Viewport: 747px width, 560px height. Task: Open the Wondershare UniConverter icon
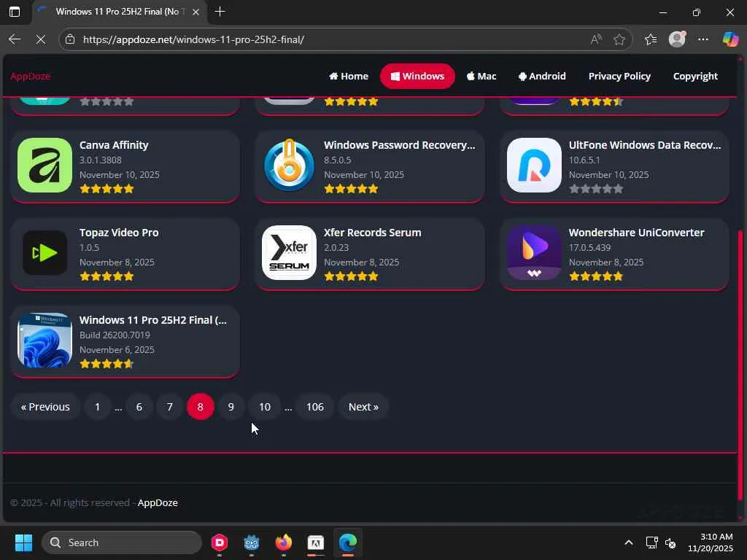click(x=534, y=253)
